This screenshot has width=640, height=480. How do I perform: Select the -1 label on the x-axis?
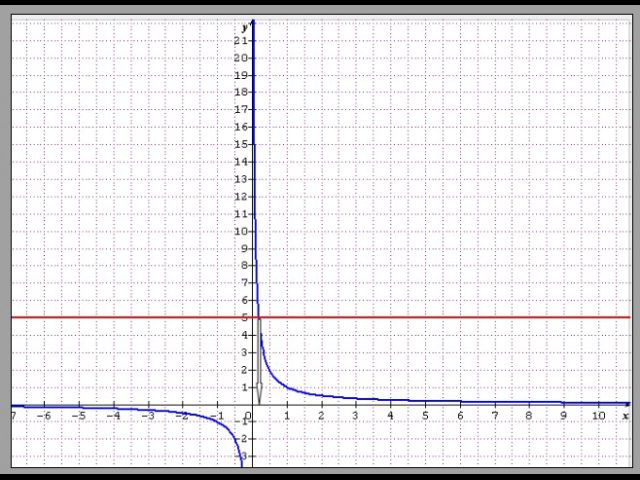click(x=217, y=415)
